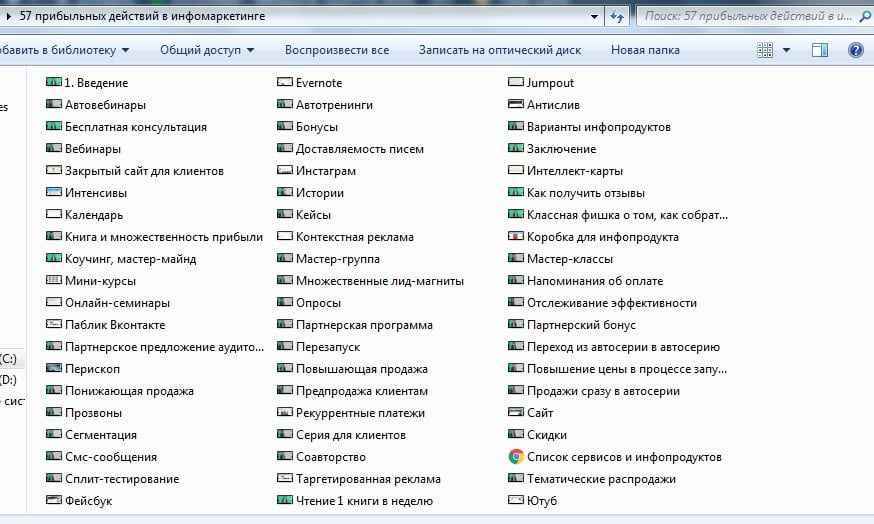Click the icon beside Чтение 1 книги в неделю
874x524 pixels.
285,501
